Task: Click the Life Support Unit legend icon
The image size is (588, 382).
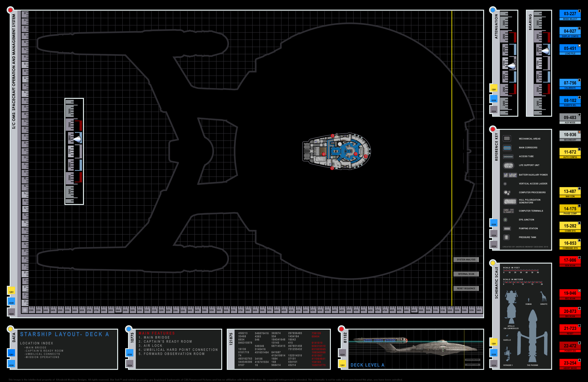Action: 508,165
